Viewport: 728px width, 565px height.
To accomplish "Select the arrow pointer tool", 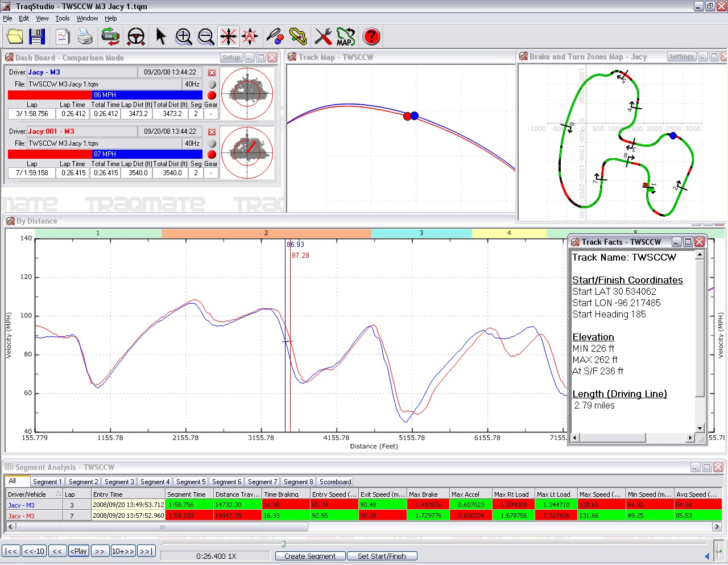I will tap(161, 37).
